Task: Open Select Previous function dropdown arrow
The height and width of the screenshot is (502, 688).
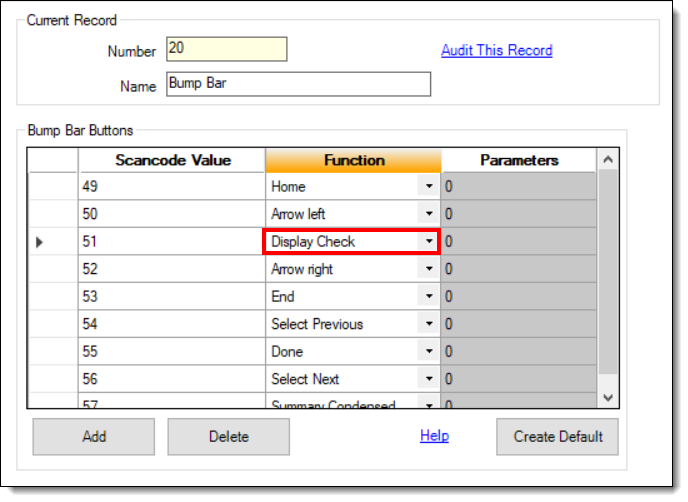Action: pyautogui.click(x=429, y=324)
